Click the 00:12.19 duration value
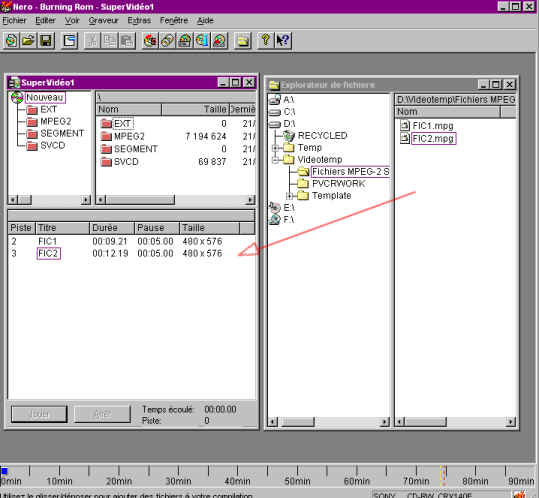The image size is (539, 498). [110, 254]
